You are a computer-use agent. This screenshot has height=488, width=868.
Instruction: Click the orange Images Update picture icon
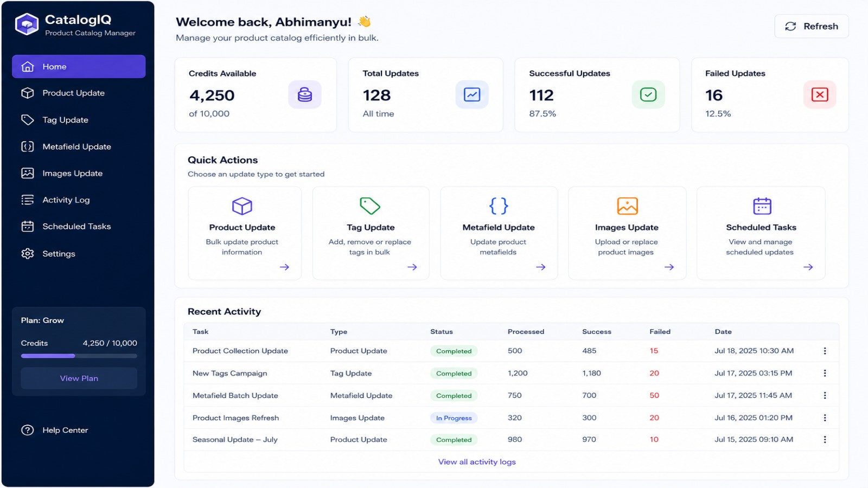click(x=627, y=206)
